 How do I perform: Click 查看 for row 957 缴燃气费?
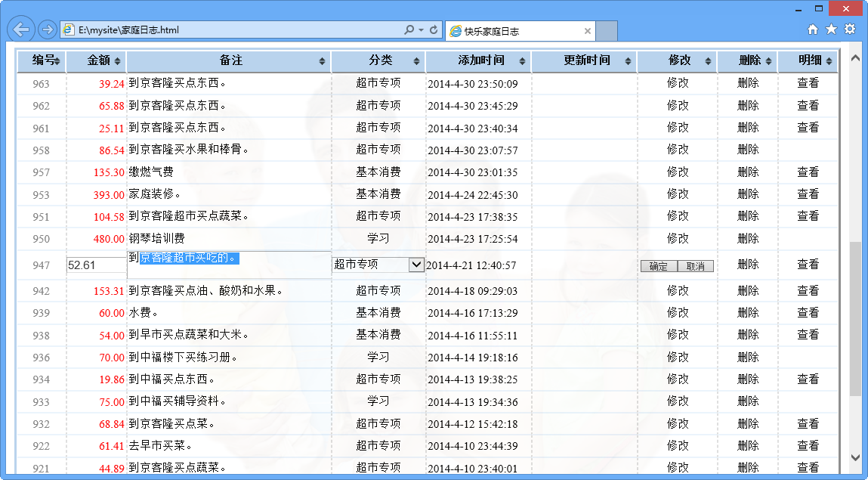click(x=808, y=172)
